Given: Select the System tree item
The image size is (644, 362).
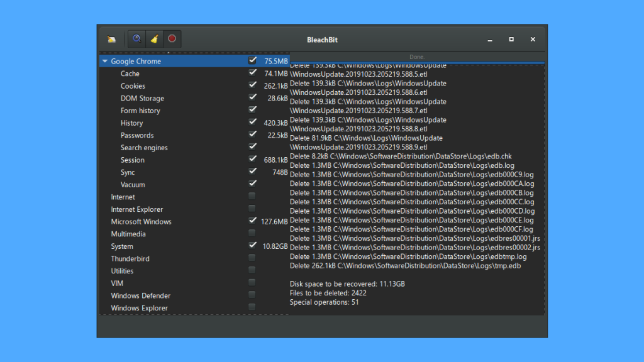Looking at the screenshot, I should (121, 246).
